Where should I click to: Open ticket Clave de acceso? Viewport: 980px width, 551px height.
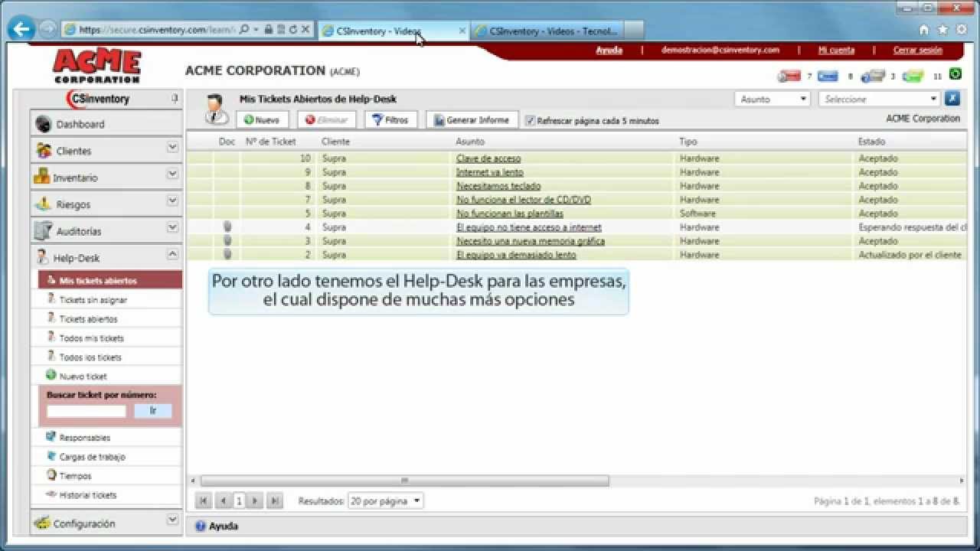tap(488, 158)
